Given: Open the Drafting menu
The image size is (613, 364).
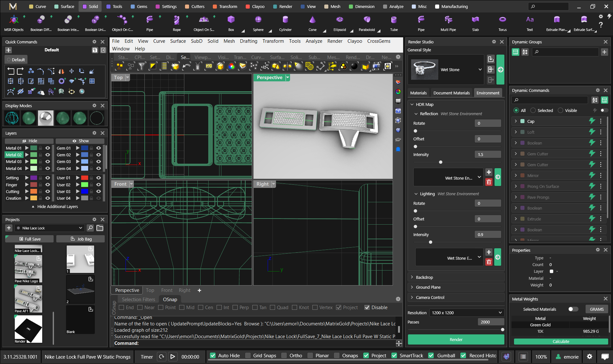Looking at the screenshot, I should pyautogui.click(x=248, y=41).
